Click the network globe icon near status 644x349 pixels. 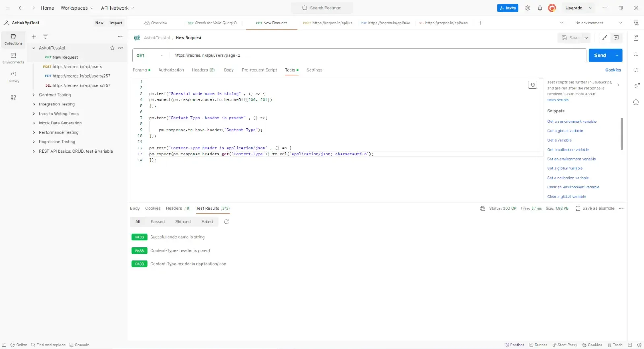483,209
